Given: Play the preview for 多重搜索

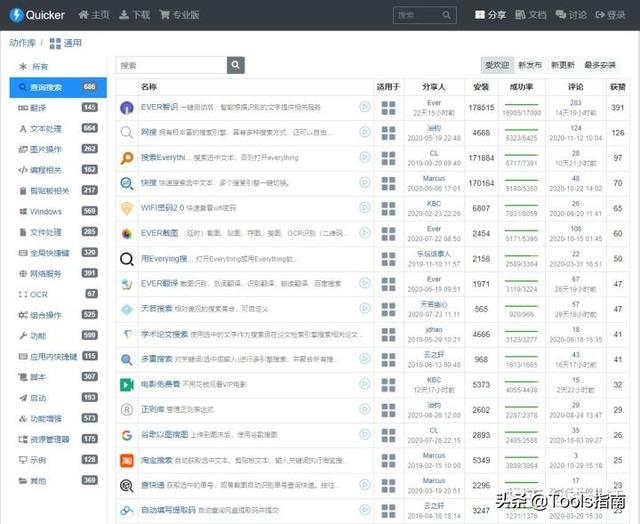Looking at the screenshot, I should pos(365,359).
